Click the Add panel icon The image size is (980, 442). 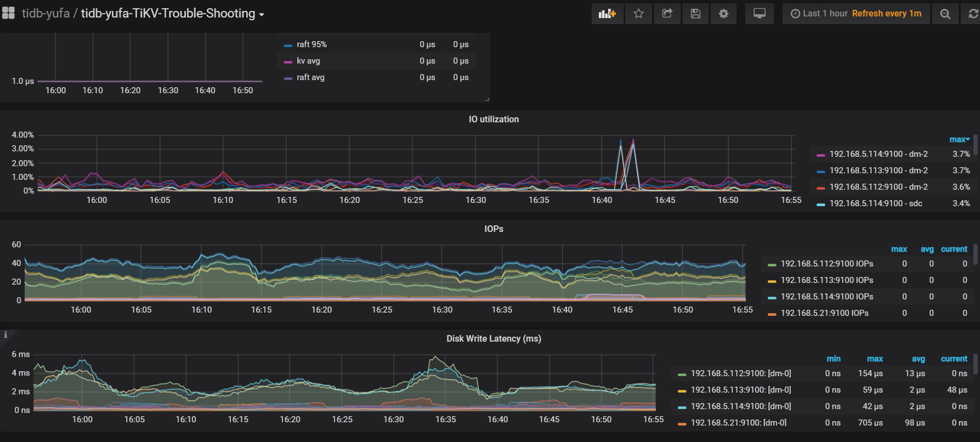click(607, 14)
